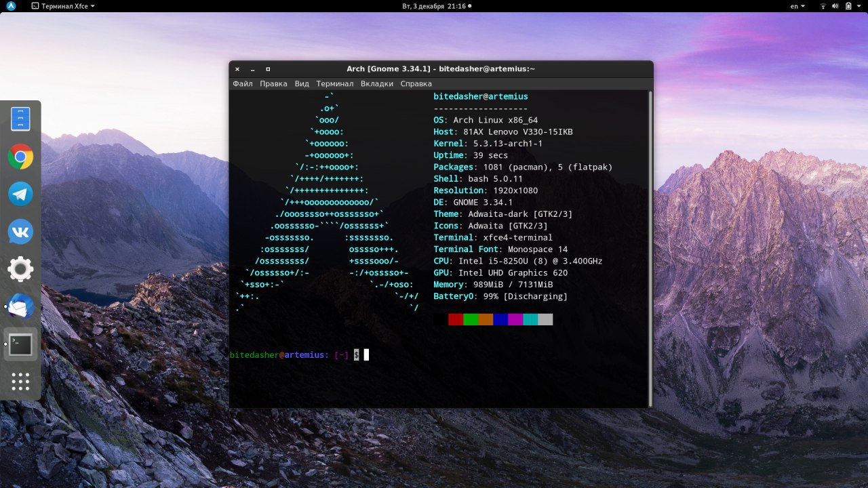
Task: Open the volume icon in top bar
Action: 835,5
